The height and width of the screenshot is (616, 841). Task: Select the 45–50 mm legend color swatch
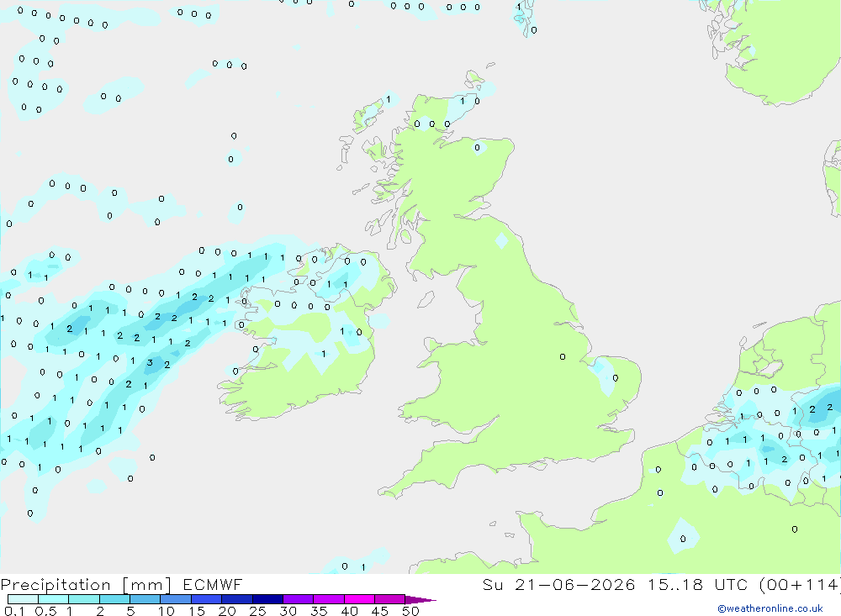389,599
